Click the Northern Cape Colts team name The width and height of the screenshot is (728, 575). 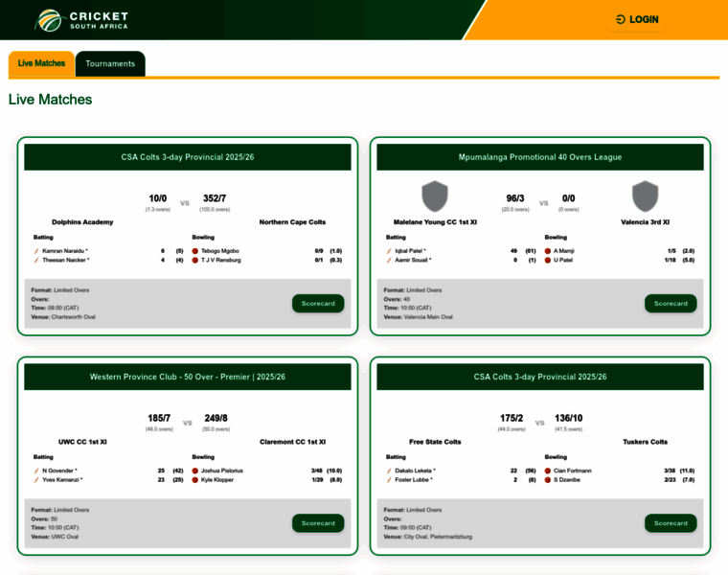point(292,222)
